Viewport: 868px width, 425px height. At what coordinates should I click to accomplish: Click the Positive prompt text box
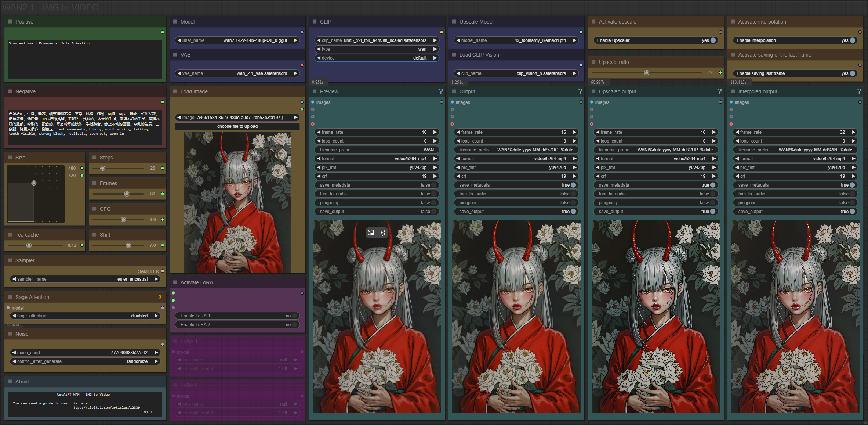tap(85, 60)
